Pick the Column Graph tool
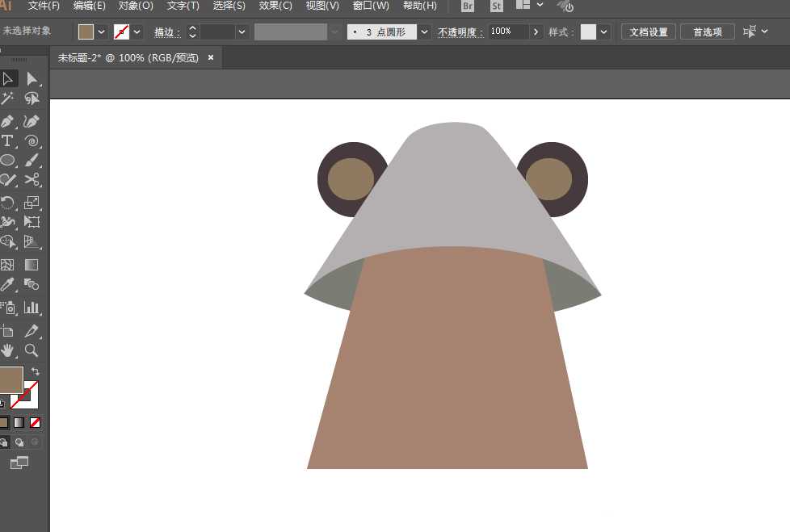Viewport: 790px width, 532px height. [32, 308]
